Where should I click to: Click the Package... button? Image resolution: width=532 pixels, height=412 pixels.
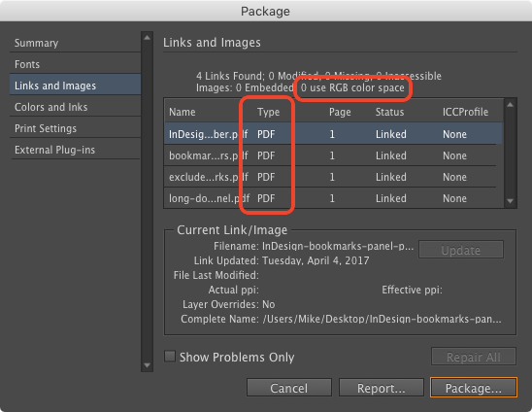(474, 388)
